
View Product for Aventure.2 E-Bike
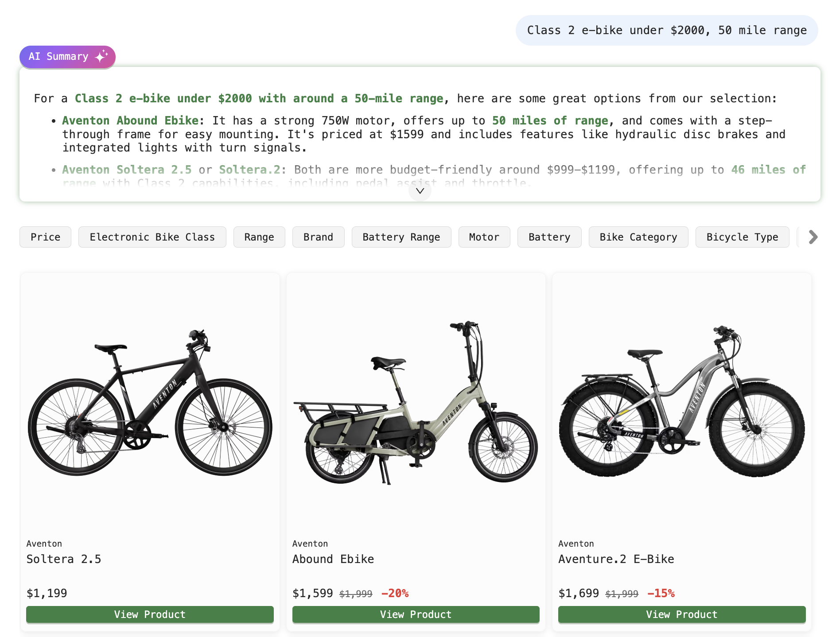pyautogui.click(x=681, y=614)
